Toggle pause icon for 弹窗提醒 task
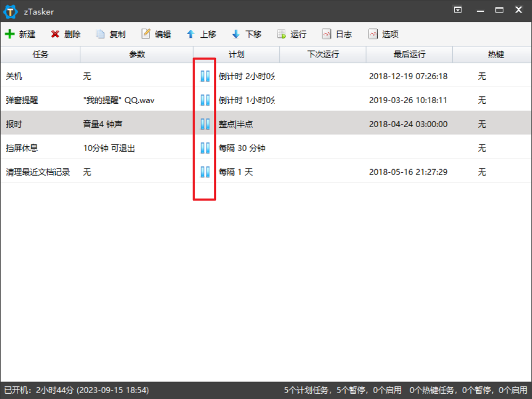 (x=205, y=100)
